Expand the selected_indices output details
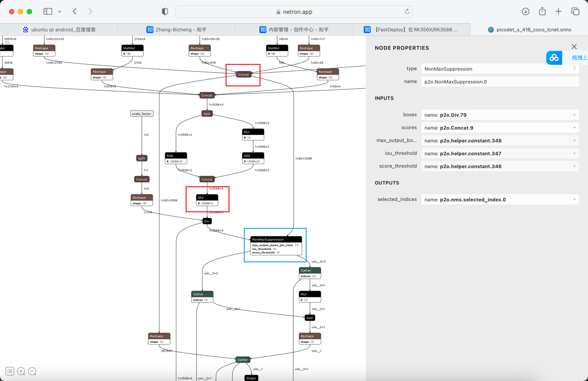588x381 pixels. pyautogui.click(x=574, y=200)
